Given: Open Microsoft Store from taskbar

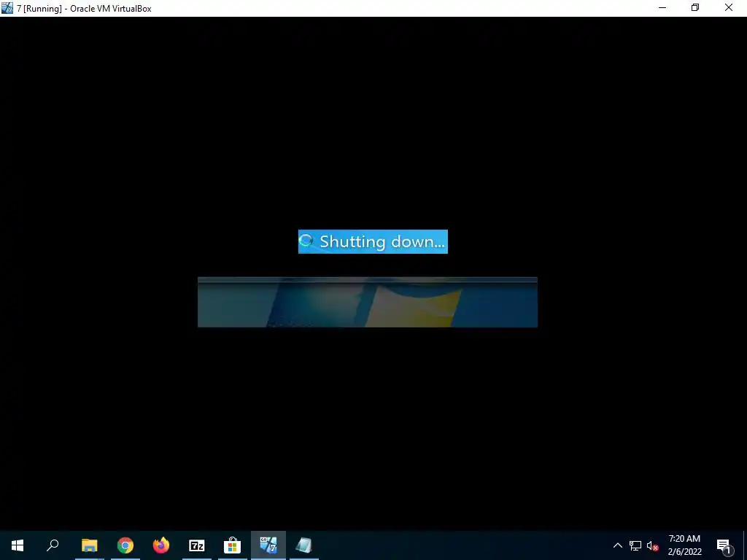Looking at the screenshot, I should pos(233,545).
